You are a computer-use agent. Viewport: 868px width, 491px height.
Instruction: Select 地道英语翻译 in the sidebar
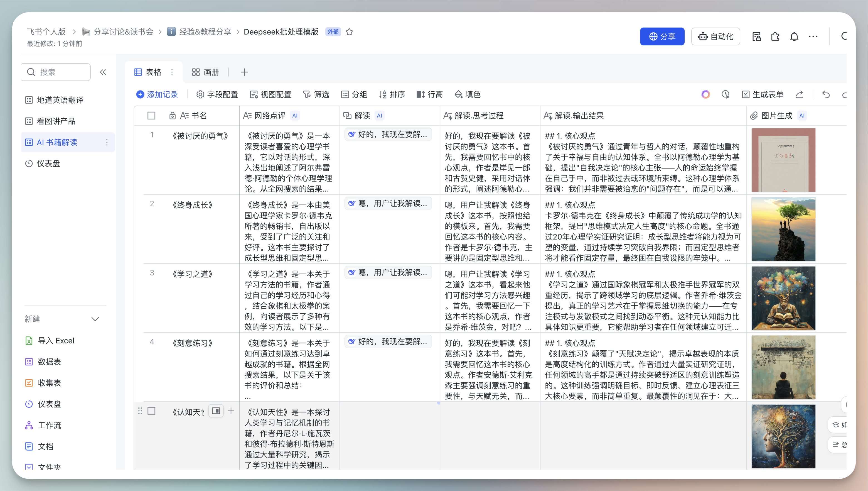[60, 100]
